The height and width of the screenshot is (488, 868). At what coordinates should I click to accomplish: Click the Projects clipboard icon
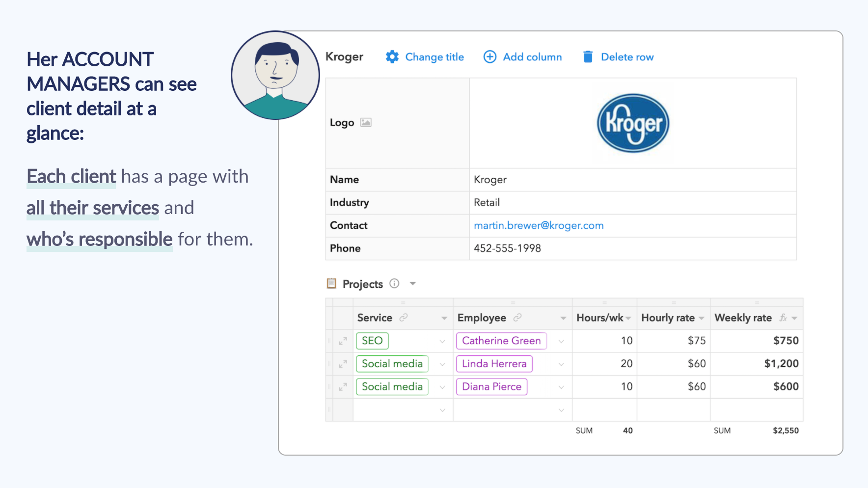point(331,283)
